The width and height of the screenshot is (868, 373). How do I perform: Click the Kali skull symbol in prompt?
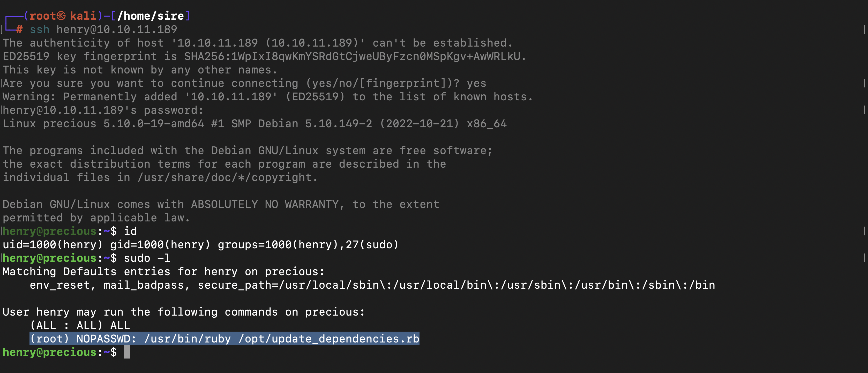(x=61, y=16)
